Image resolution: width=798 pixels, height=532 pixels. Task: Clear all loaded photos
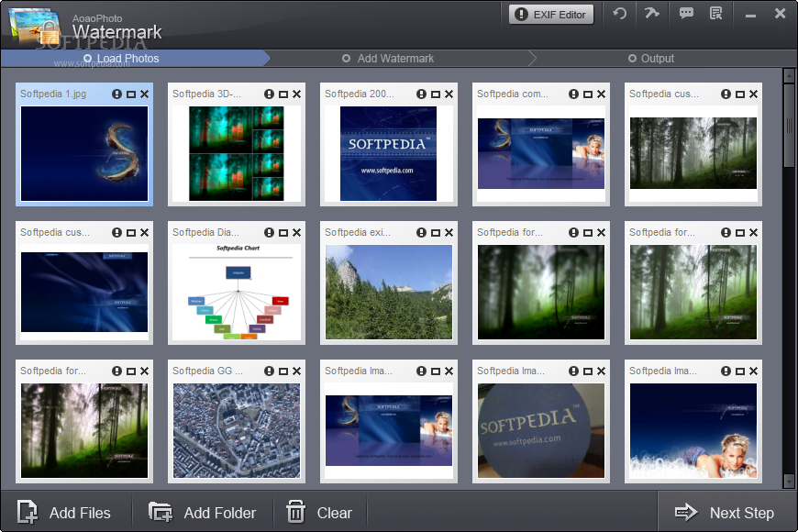(x=319, y=512)
